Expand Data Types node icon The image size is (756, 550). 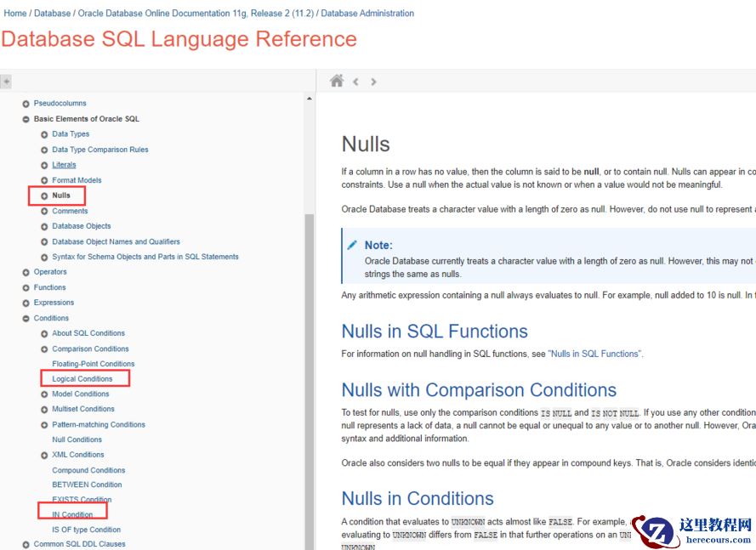(44, 134)
